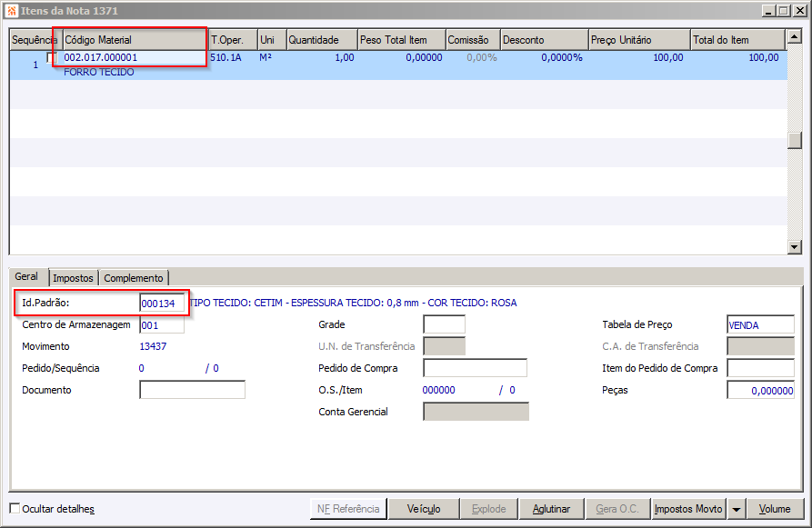Click the vertical scrollbar thumb
Viewport: 812px width, 528px height.
click(x=795, y=140)
